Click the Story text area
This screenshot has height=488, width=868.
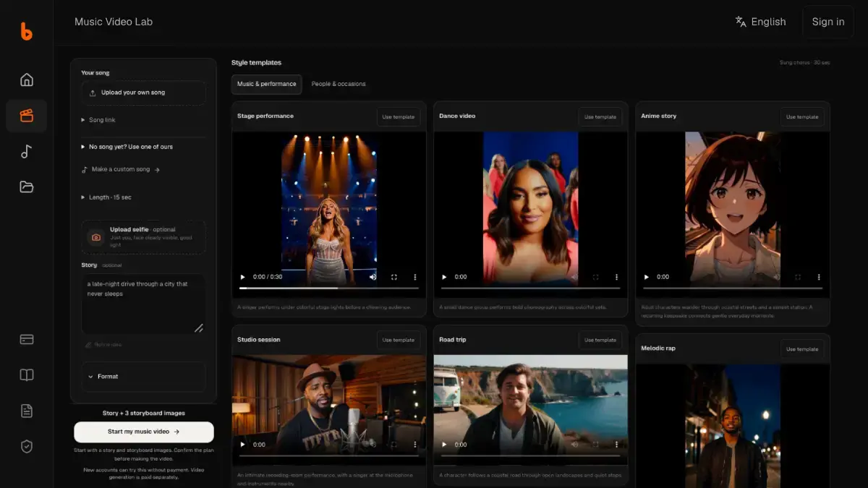(143, 304)
